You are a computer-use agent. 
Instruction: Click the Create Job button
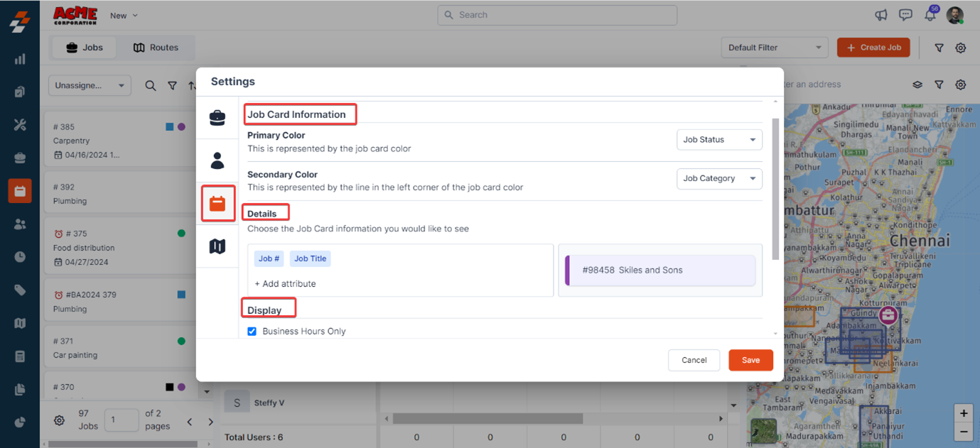873,48
